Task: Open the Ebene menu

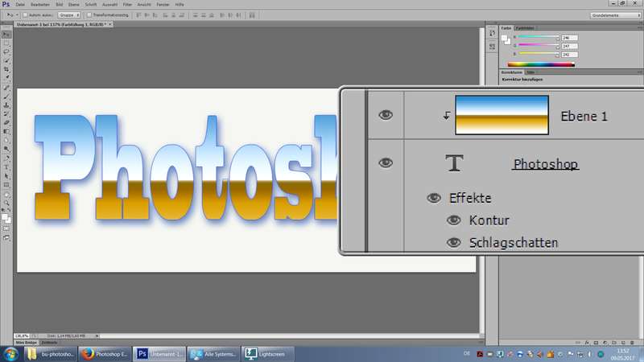Action: [x=74, y=5]
